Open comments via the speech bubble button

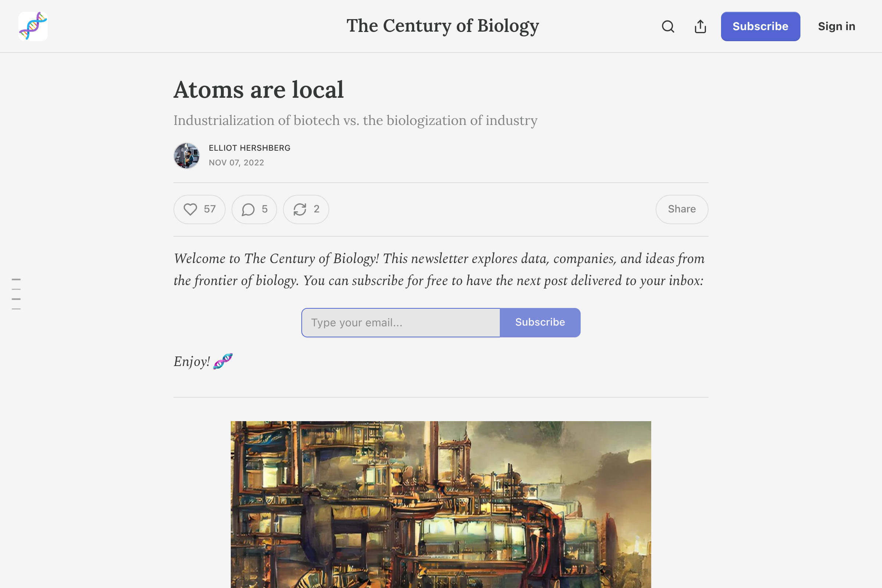pos(254,209)
